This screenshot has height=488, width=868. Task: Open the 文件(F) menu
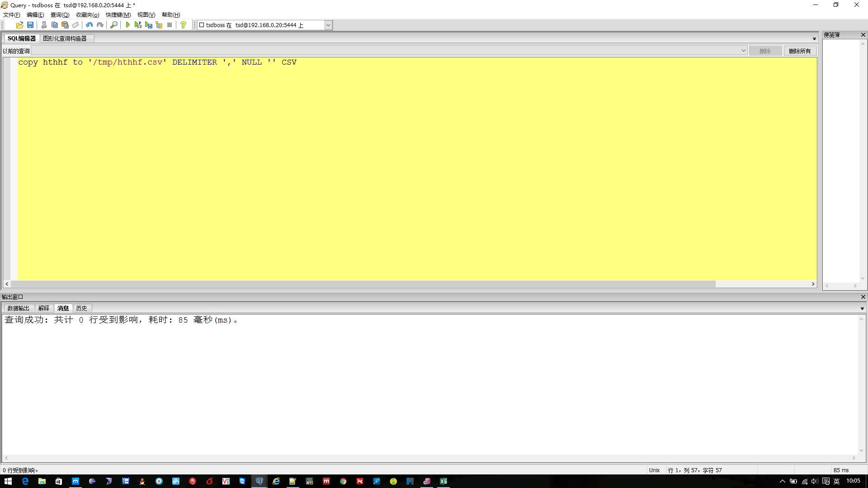pos(12,15)
